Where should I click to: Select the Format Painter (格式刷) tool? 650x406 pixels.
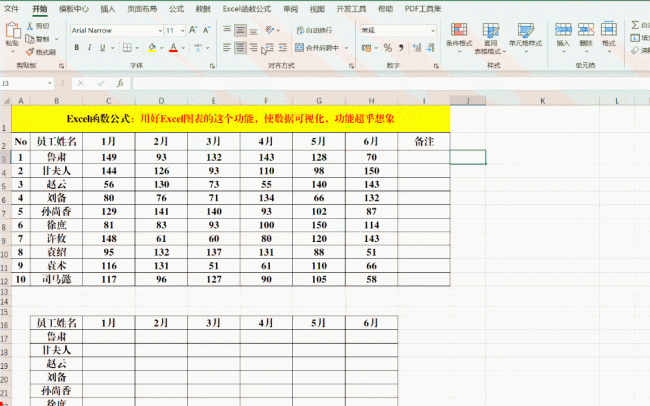[x=41, y=52]
